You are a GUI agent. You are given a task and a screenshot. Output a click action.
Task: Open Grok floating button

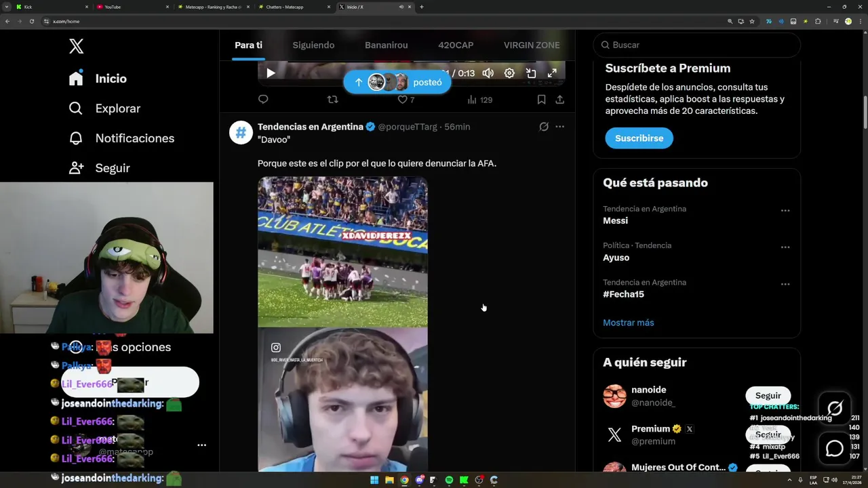835,407
